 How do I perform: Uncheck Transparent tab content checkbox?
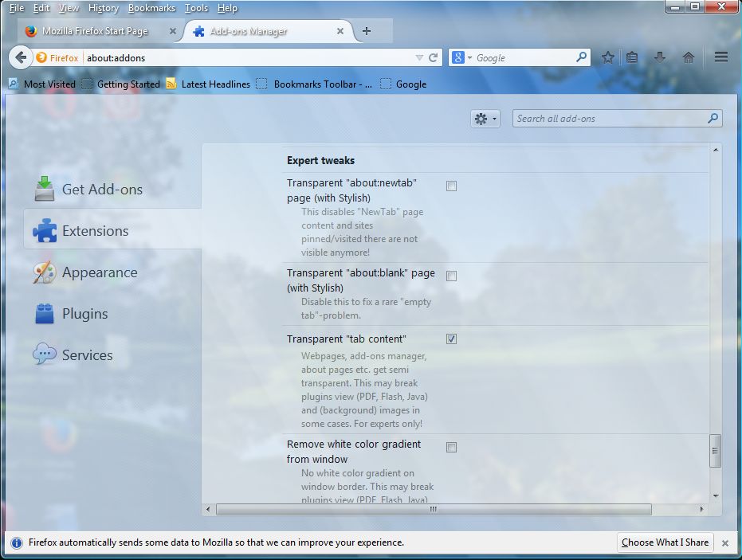click(x=451, y=339)
